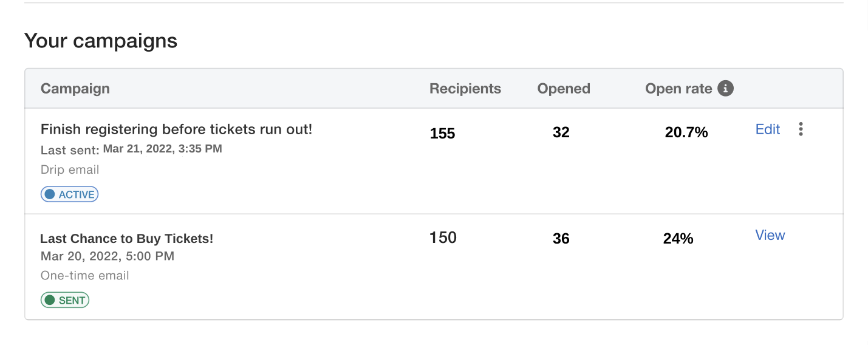The width and height of the screenshot is (868, 345).
Task: Click the green SENT status badge
Action: pyautogui.click(x=65, y=300)
